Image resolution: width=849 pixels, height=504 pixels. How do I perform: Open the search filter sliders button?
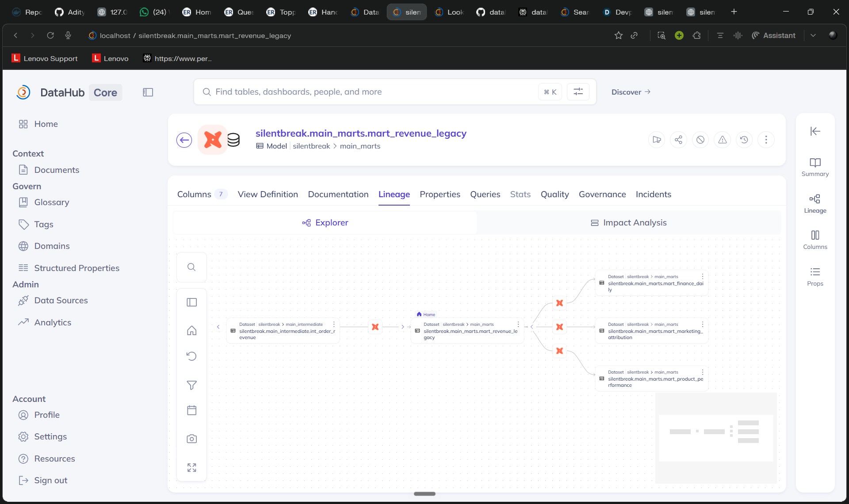click(578, 92)
